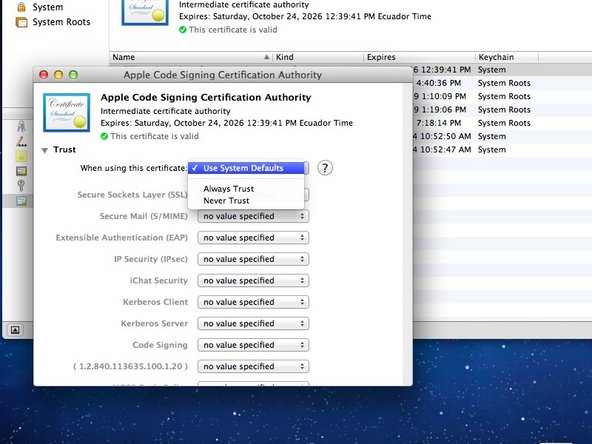Image resolution: width=592 pixels, height=444 pixels.
Task: Open the Secure Mail (S/MIME) trust dropdown
Action: [x=253, y=216]
